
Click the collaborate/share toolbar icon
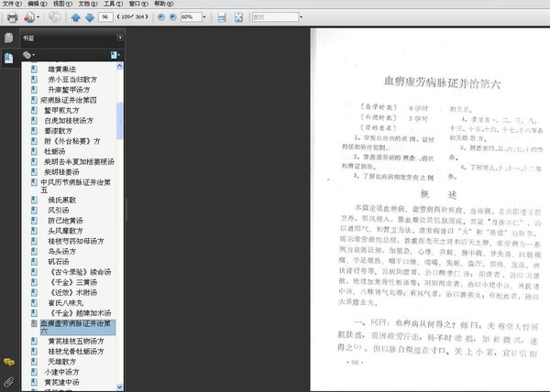tap(29, 17)
